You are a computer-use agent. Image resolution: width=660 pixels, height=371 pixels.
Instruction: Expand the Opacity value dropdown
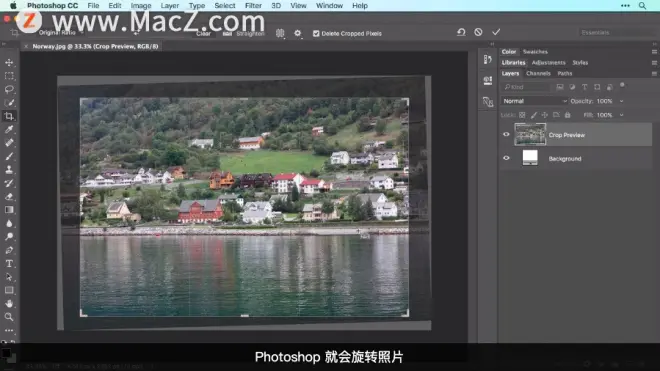coord(621,101)
